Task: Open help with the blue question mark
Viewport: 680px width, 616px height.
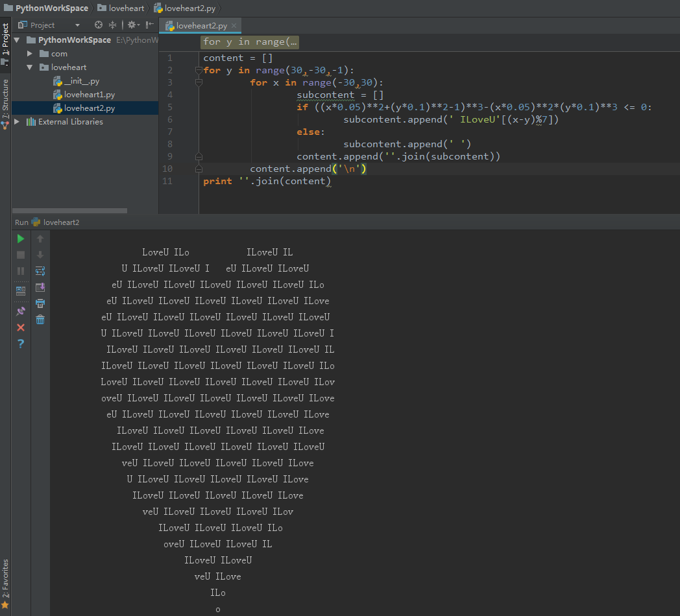Action: (x=21, y=344)
